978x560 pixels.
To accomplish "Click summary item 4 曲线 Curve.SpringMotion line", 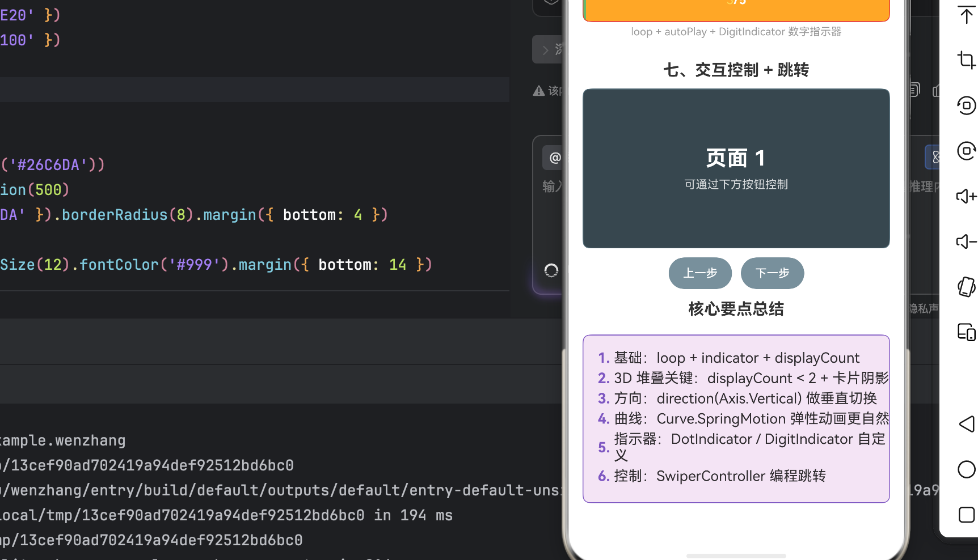I will (743, 419).
